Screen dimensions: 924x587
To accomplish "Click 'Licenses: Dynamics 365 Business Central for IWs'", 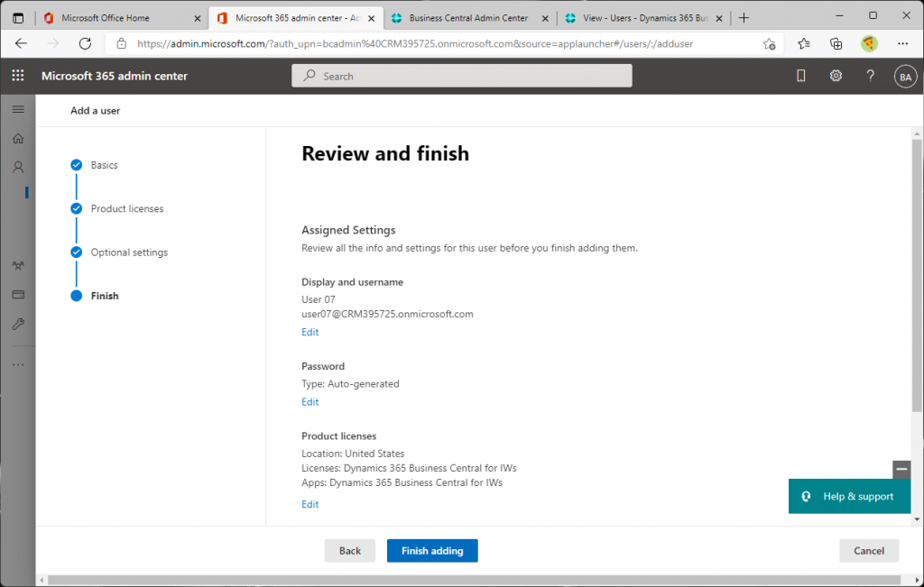I will coord(409,468).
